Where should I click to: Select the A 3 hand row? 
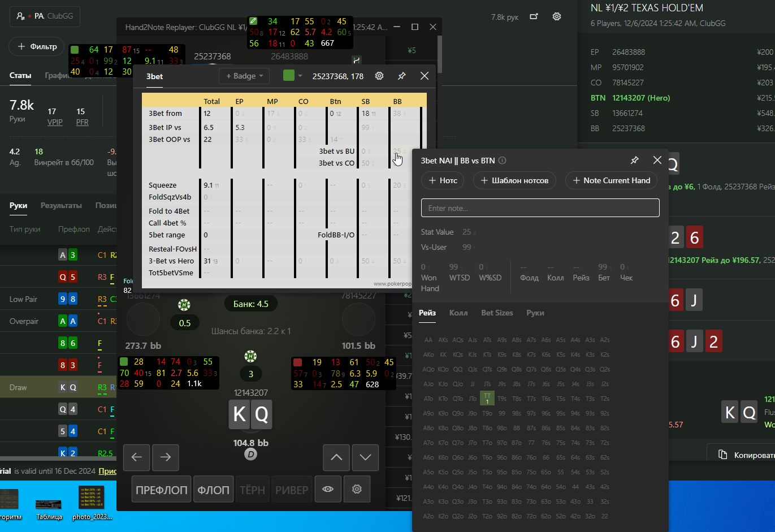(x=58, y=255)
